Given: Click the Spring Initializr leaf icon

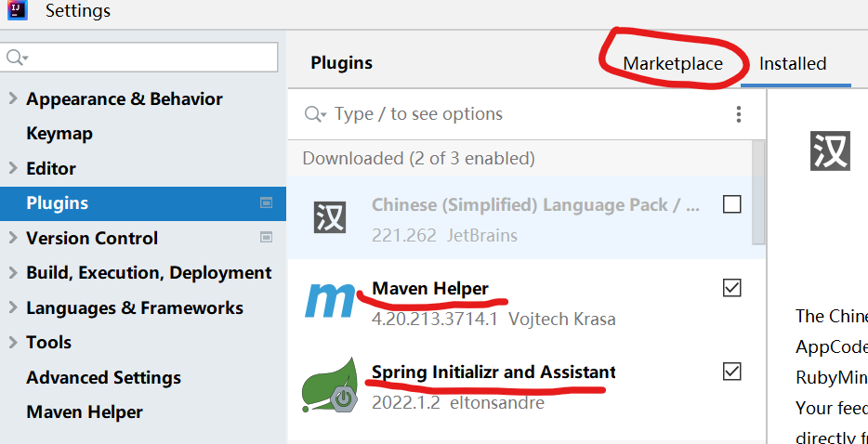Looking at the screenshot, I should (x=329, y=385).
